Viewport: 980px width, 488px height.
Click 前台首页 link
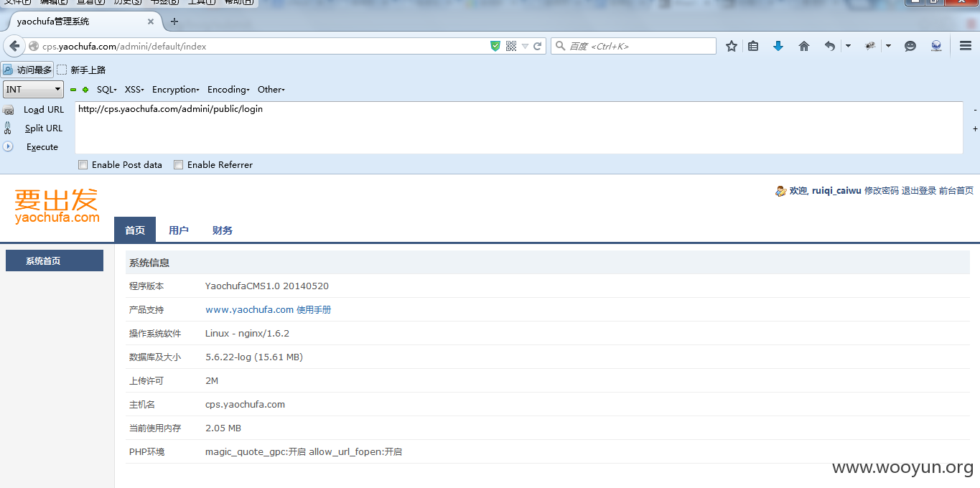[956, 191]
